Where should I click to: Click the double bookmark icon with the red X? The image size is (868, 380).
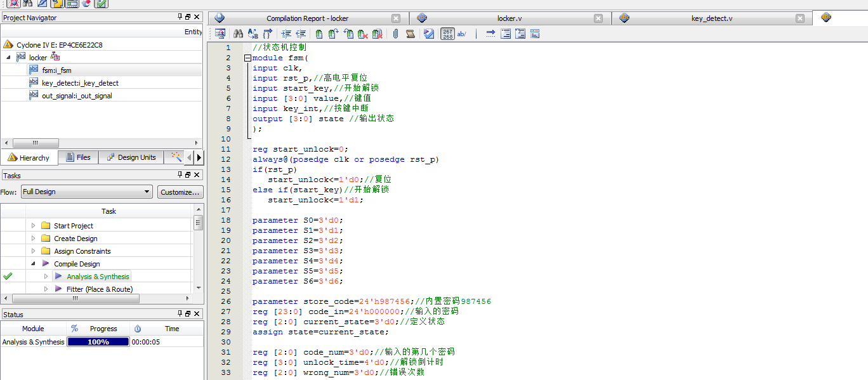tap(378, 34)
